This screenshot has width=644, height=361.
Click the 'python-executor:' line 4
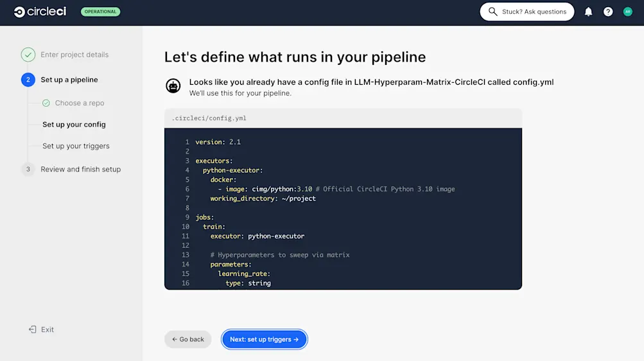pos(232,170)
